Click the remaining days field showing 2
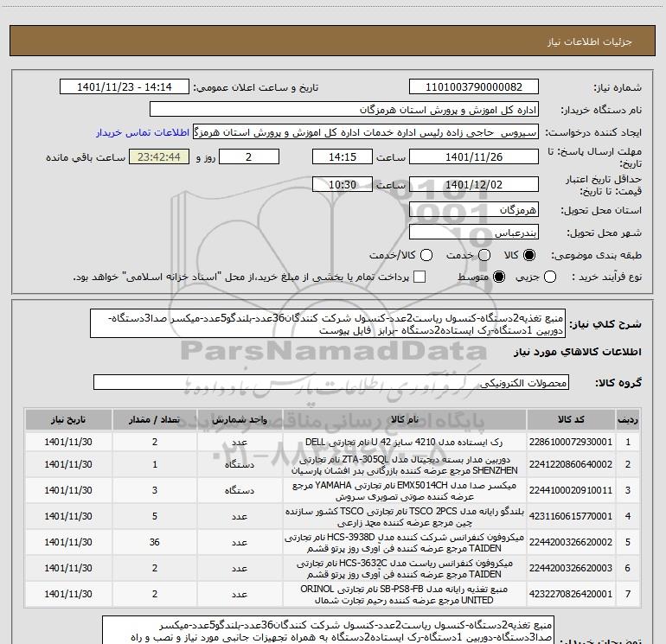Viewport: 666px width, 644px height. (x=249, y=157)
